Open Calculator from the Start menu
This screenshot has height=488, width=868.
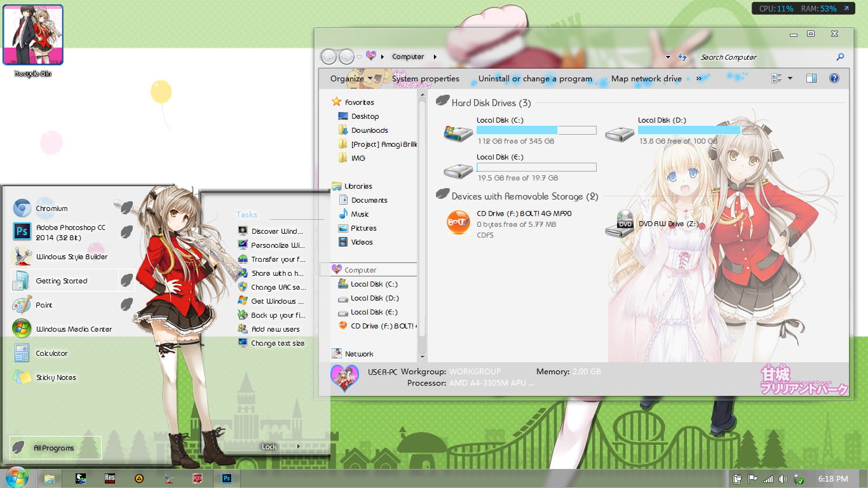(51, 353)
